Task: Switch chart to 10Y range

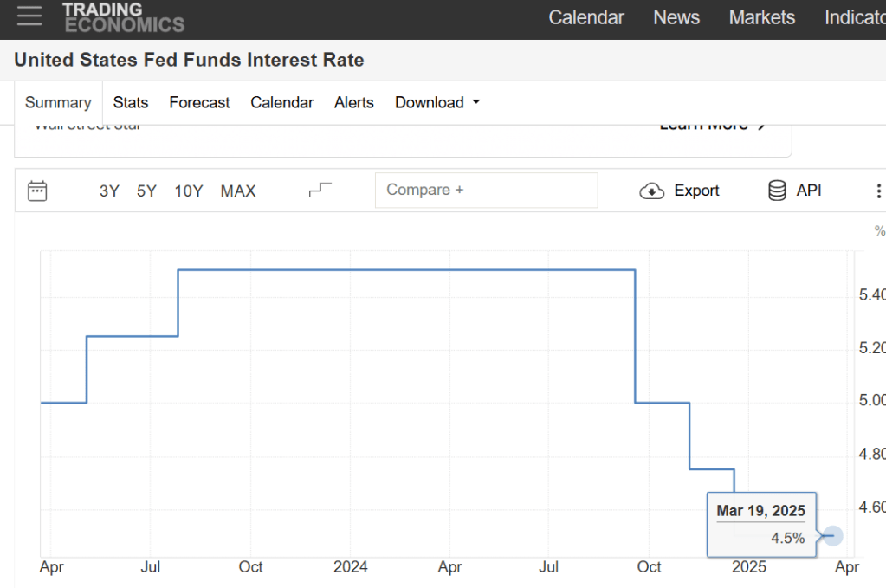Action: 189,191
